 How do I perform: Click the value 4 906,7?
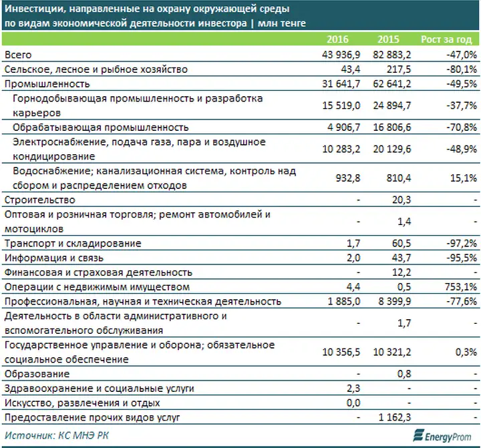(x=343, y=128)
